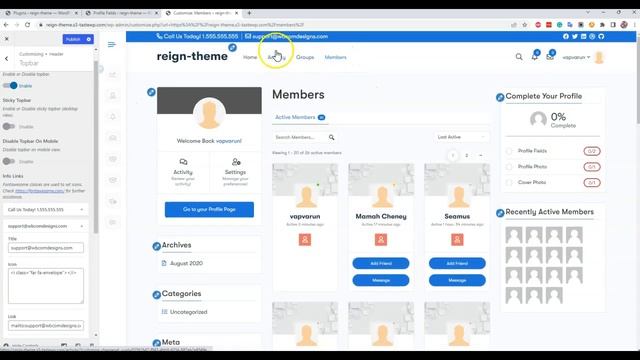Open the August 2020 archive link

coord(186,263)
